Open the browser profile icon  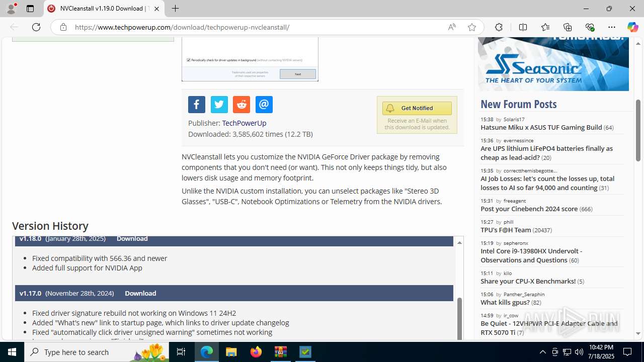point(11,9)
